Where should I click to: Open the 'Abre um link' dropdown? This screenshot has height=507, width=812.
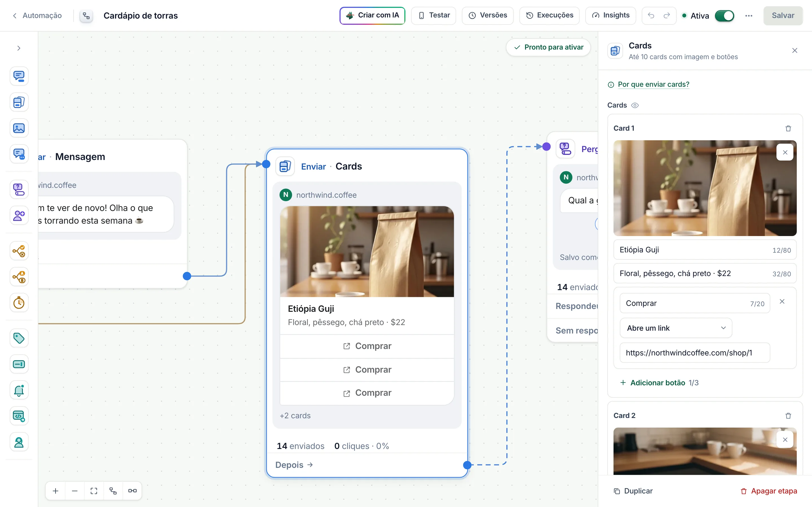[x=676, y=328]
